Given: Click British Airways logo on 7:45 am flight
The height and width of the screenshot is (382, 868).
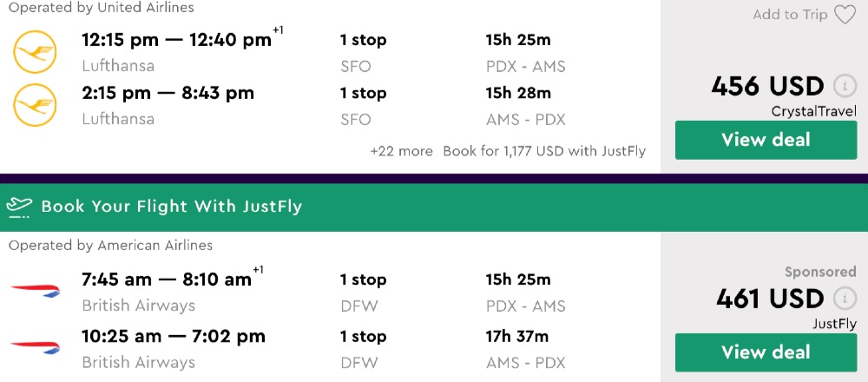Looking at the screenshot, I should (35, 292).
